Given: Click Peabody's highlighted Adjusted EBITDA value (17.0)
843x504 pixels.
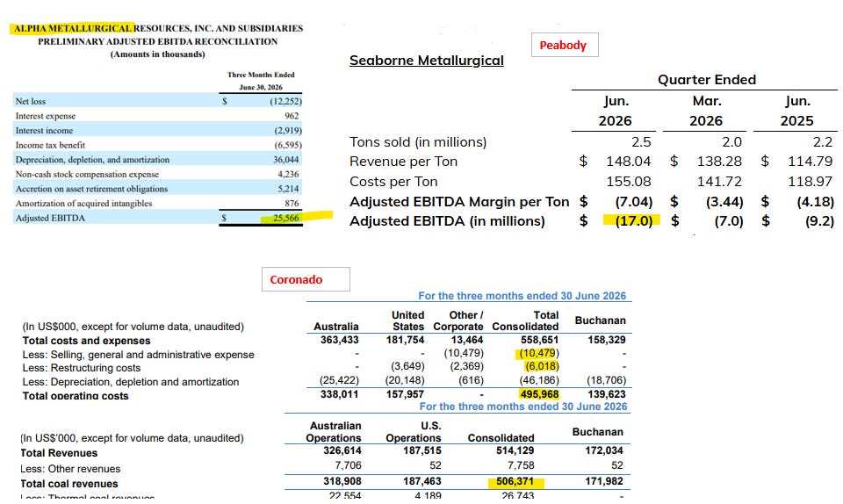Looking at the screenshot, I should [634, 221].
